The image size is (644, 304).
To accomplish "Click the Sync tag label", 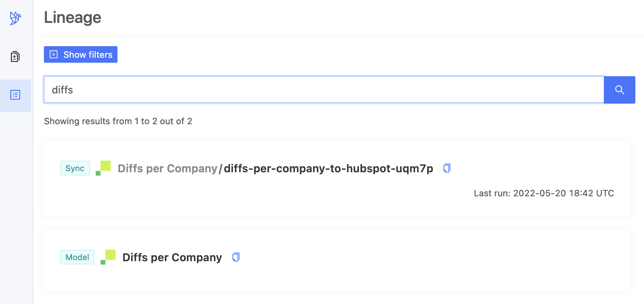I will click(75, 168).
